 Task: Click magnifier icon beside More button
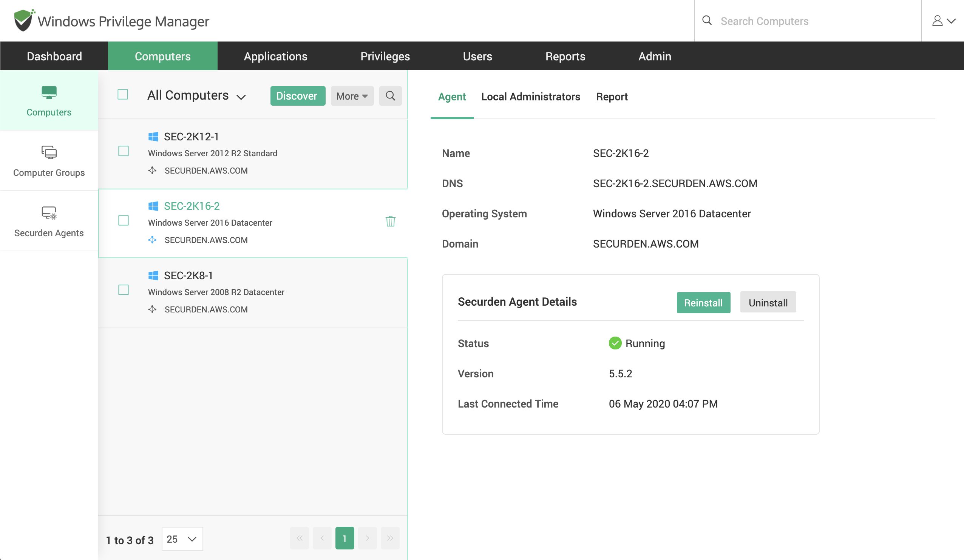(x=390, y=96)
